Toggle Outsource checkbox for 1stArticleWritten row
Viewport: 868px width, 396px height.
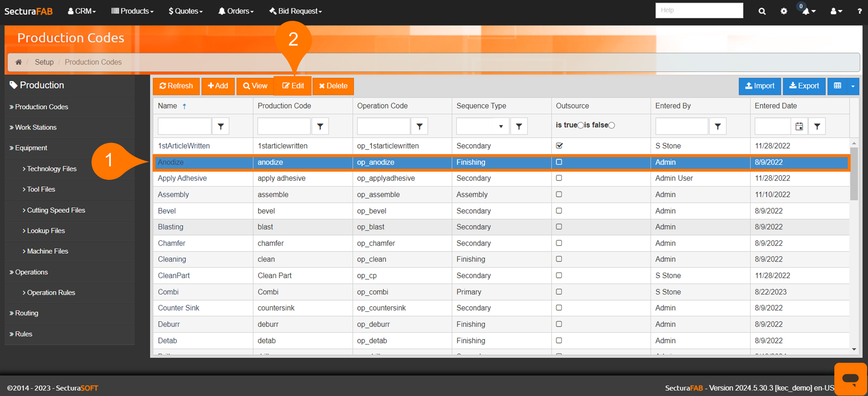tap(559, 146)
